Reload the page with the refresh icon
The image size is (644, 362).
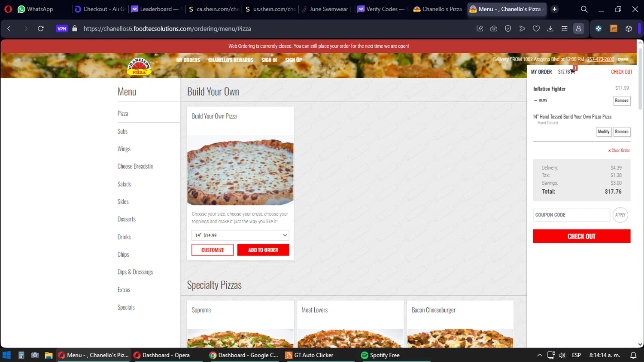pyautogui.click(x=41, y=28)
